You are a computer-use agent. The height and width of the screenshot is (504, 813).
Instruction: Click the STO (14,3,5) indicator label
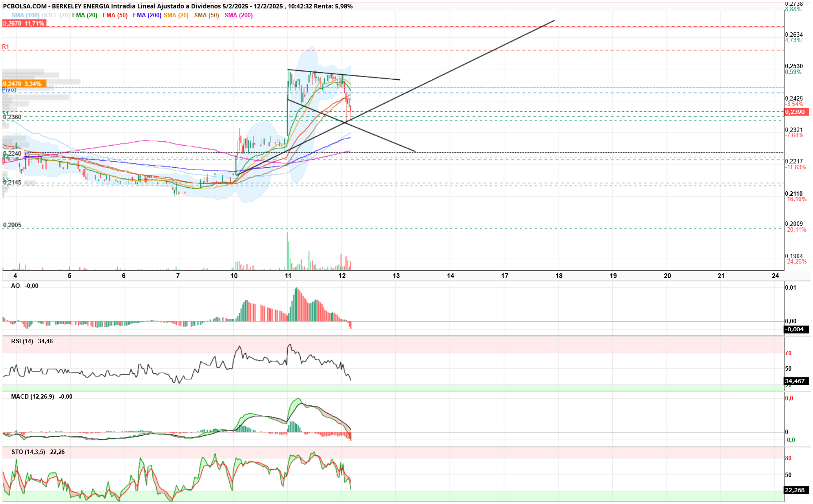pos(28,452)
